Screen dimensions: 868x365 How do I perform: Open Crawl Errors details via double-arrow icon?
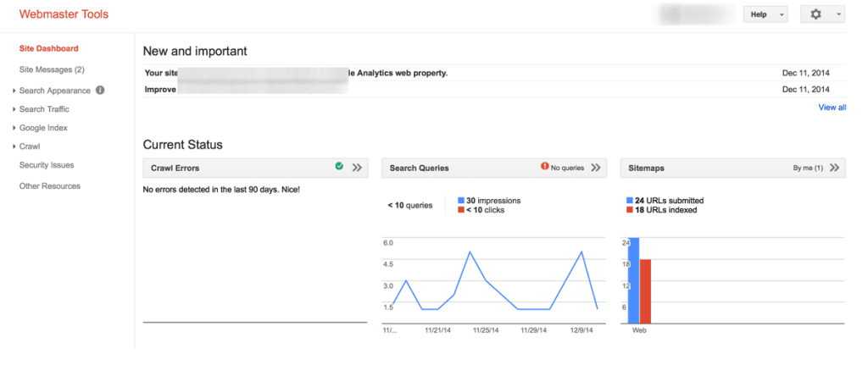coord(357,168)
